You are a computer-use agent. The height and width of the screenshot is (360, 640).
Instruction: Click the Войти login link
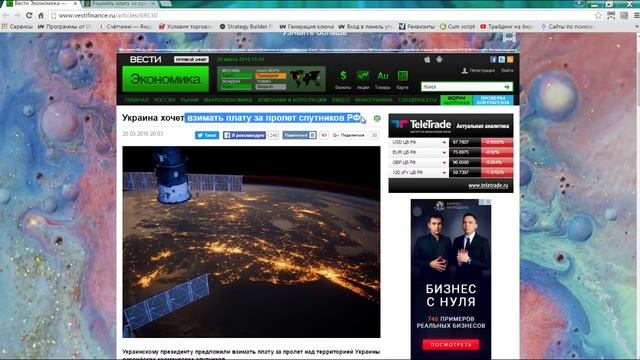[x=507, y=71]
